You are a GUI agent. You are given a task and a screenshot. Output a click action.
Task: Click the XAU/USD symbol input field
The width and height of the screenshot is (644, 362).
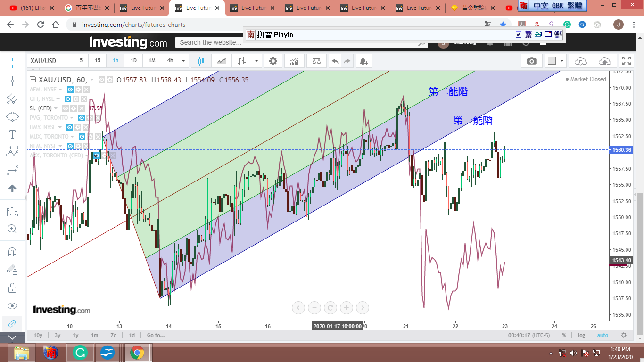tap(50, 61)
